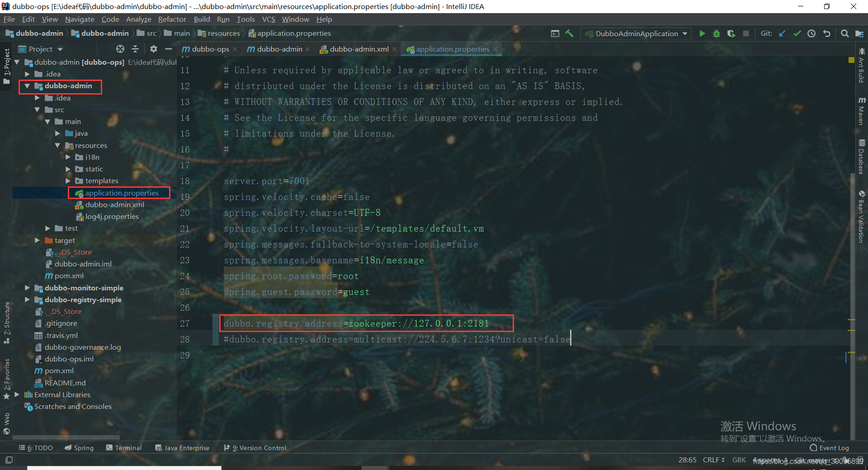Viewport: 868px width, 470px height.
Task: Click line 27 zookeeper registry address
Action: coord(356,323)
